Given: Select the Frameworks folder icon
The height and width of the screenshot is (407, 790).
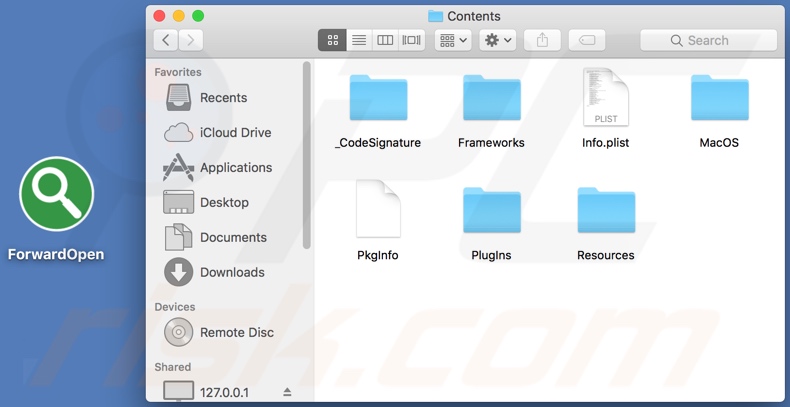Looking at the screenshot, I should click(492, 97).
